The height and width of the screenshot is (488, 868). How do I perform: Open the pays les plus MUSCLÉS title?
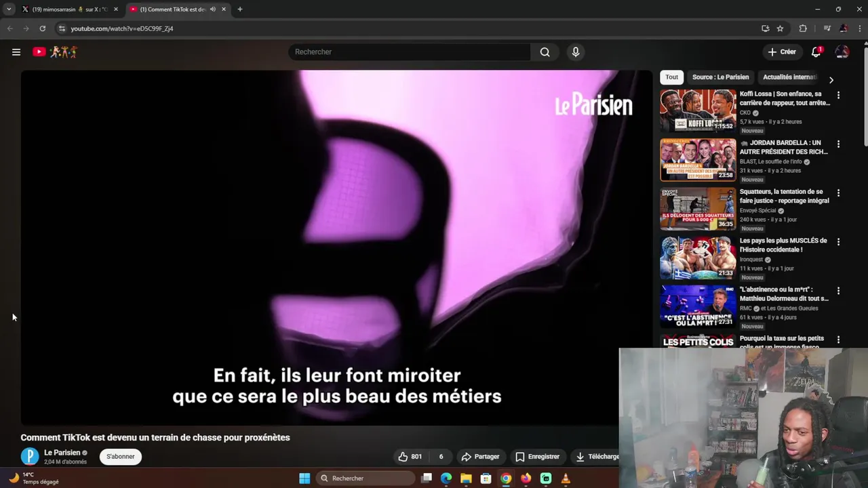tap(783, 245)
